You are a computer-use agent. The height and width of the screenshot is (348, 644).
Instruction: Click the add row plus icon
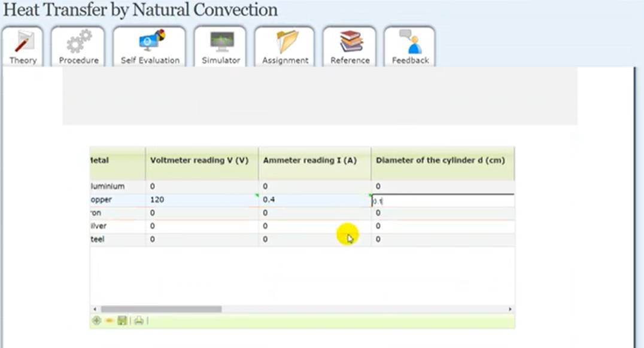(x=96, y=321)
